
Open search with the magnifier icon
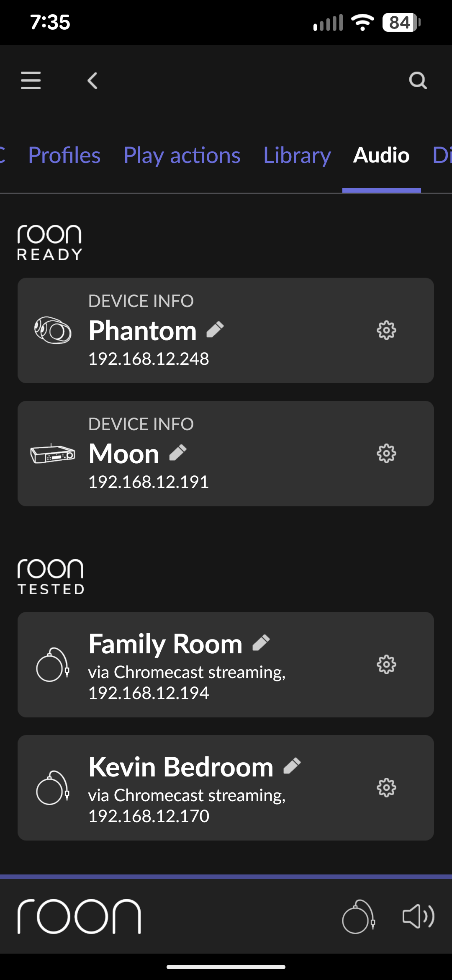[418, 80]
